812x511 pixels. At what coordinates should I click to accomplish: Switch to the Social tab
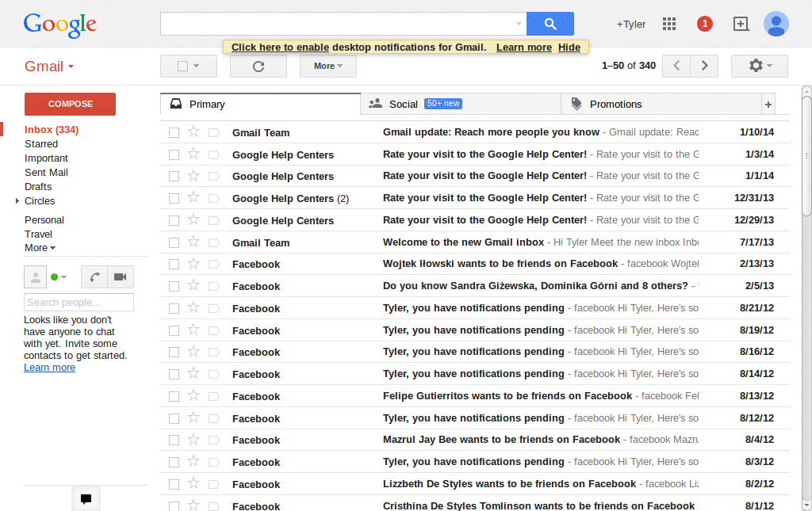461,104
